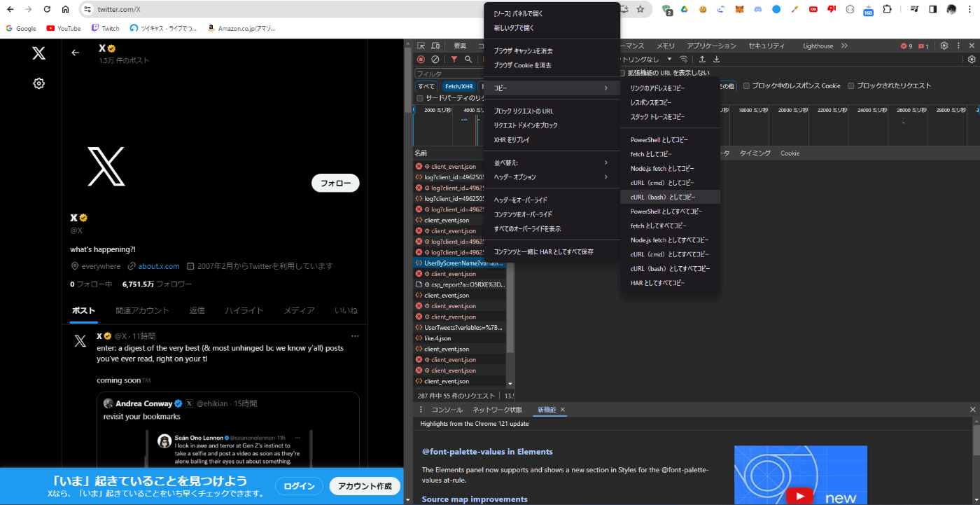Bookmark this page star icon

click(x=640, y=9)
